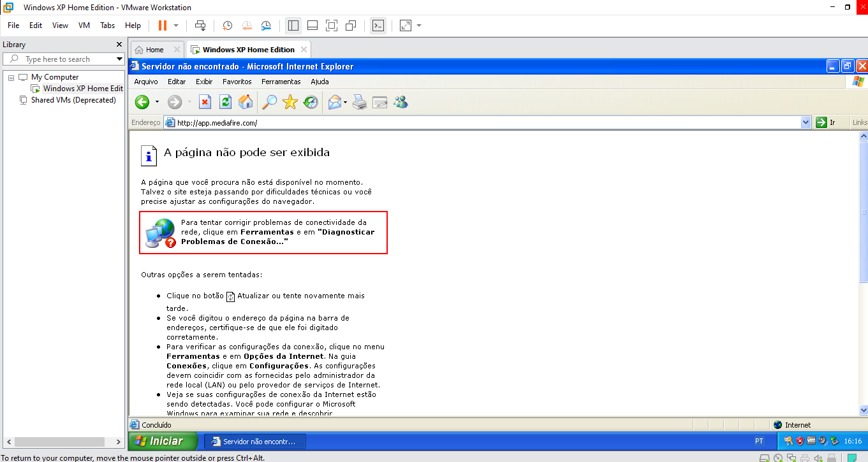This screenshot has height=462, width=868.
Task: Collapse the My Computer tree node
Action: coord(11,77)
